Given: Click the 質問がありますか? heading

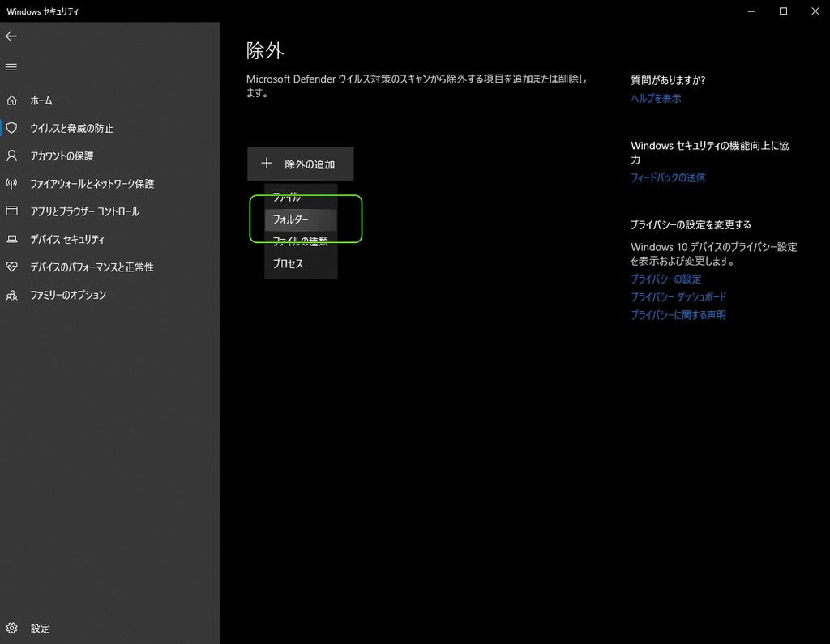Looking at the screenshot, I should coord(668,80).
